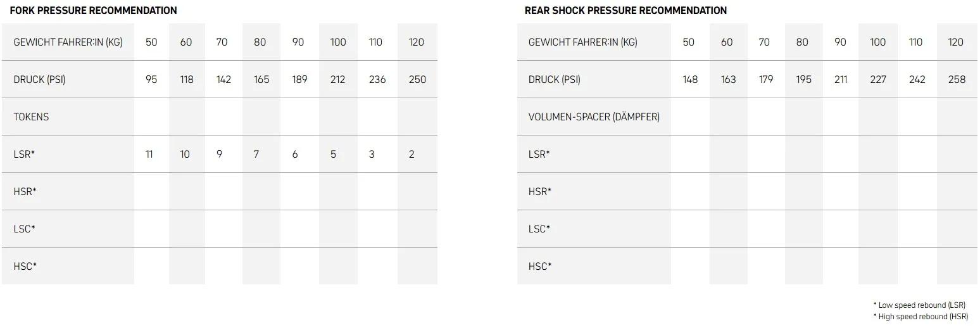Select the fork TOKENS row label
Screen dimensions: 980x330
31,117
